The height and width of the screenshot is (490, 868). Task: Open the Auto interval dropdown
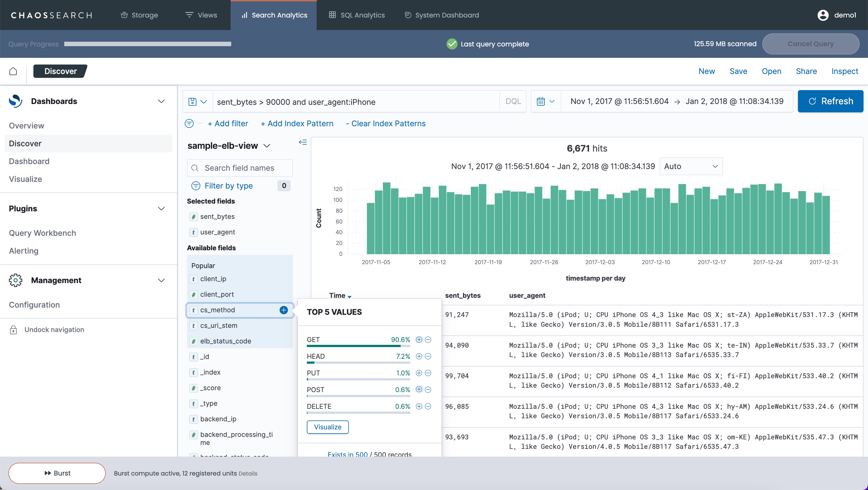click(691, 166)
